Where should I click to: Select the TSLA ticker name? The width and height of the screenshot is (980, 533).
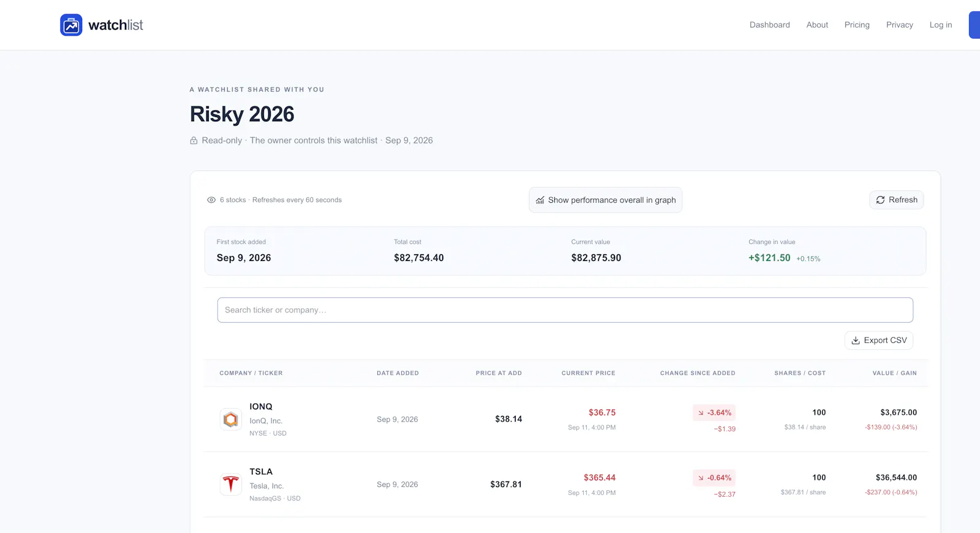tap(261, 472)
